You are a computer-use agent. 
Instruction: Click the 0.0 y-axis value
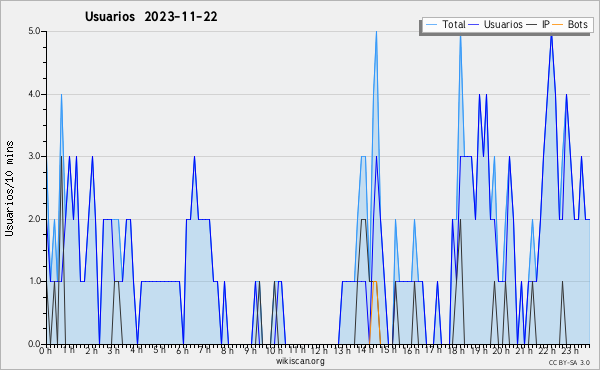click(34, 344)
